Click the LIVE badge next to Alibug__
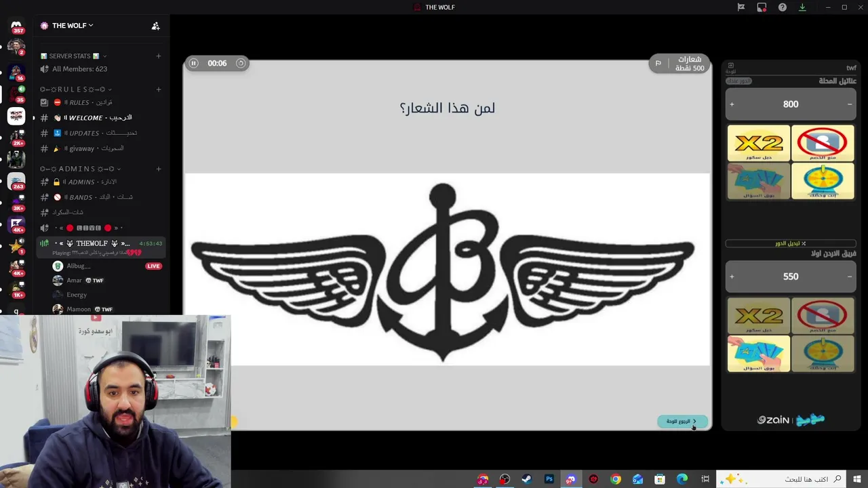The image size is (868, 488). coord(153,266)
